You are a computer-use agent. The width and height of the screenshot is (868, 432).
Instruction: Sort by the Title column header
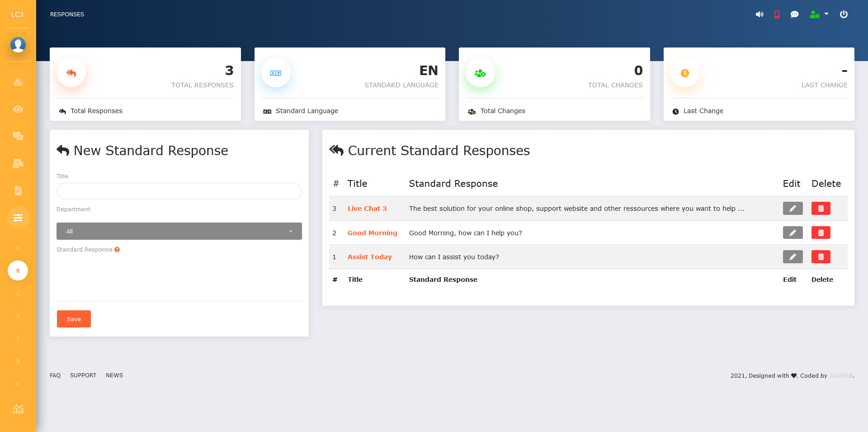(357, 184)
